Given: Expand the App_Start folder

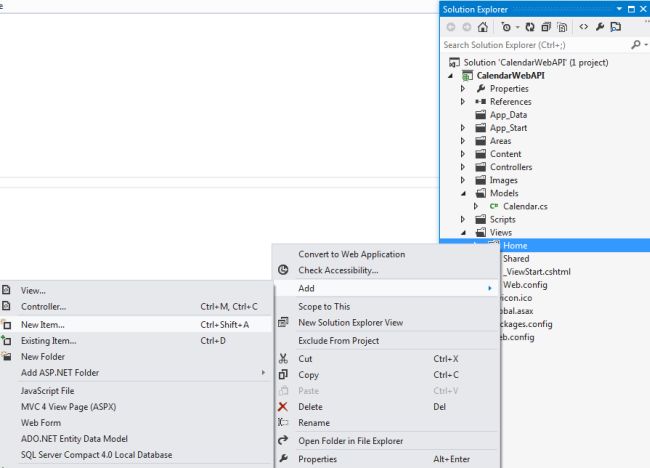Looking at the screenshot, I should (463, 128).
